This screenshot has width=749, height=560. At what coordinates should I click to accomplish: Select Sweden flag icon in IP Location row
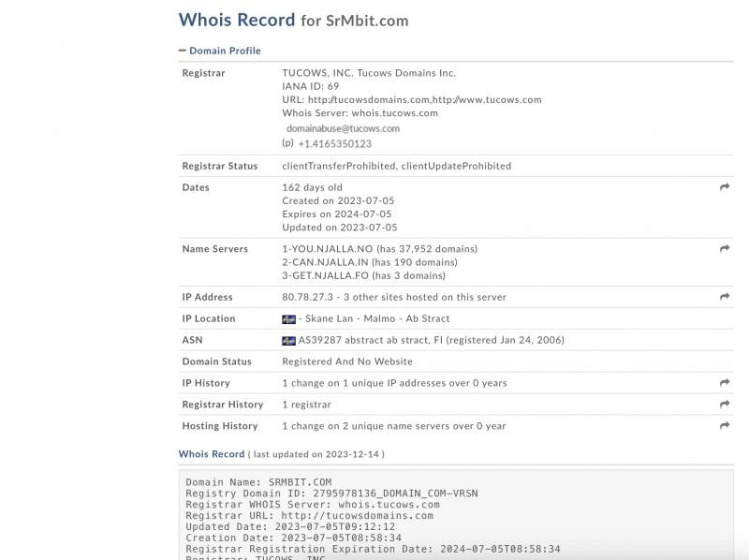288,319
